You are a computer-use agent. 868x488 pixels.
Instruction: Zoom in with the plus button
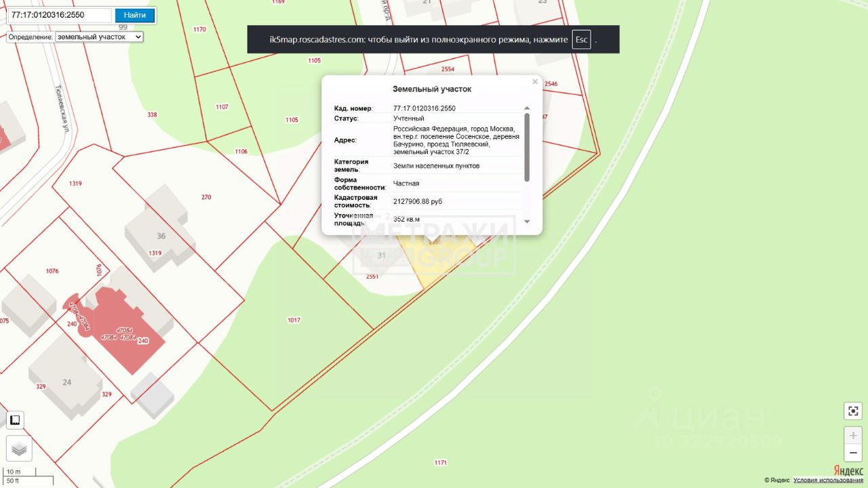(853, 435)
